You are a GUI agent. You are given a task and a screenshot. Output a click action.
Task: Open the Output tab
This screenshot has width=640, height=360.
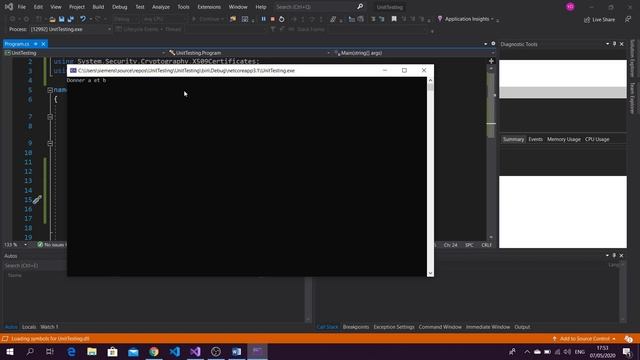(x=522, y=327)
